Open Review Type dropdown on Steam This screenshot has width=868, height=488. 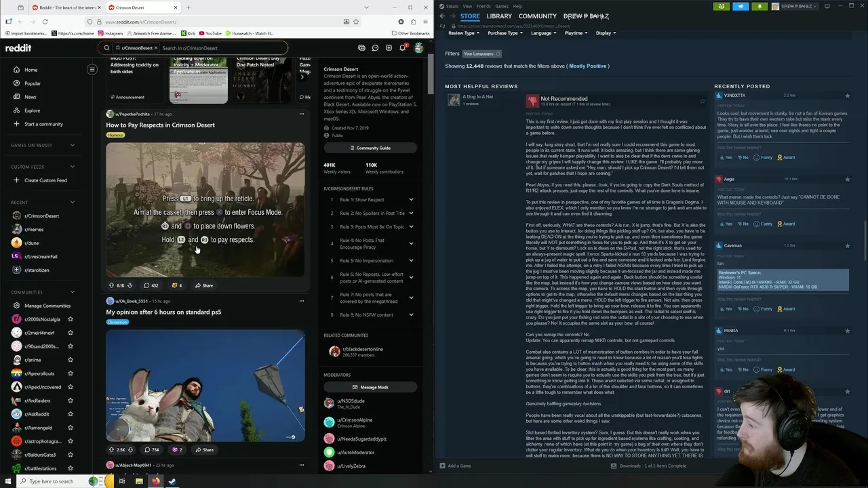[x=464, y=33]
